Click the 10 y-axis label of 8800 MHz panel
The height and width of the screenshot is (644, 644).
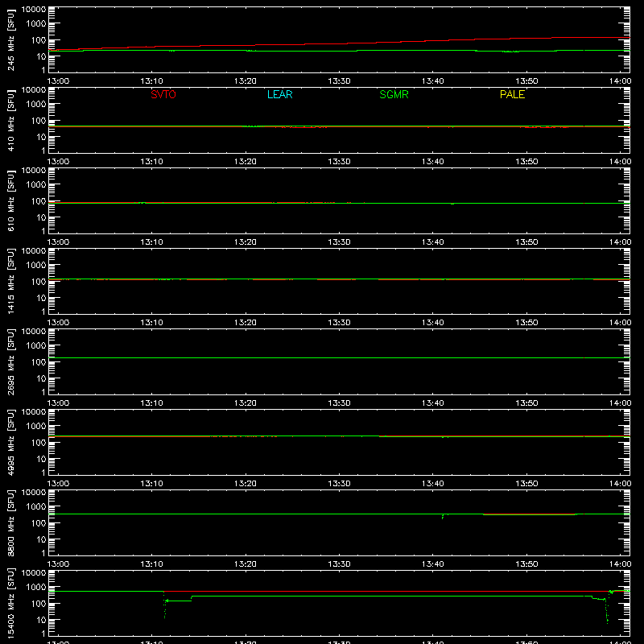point(41,539)
